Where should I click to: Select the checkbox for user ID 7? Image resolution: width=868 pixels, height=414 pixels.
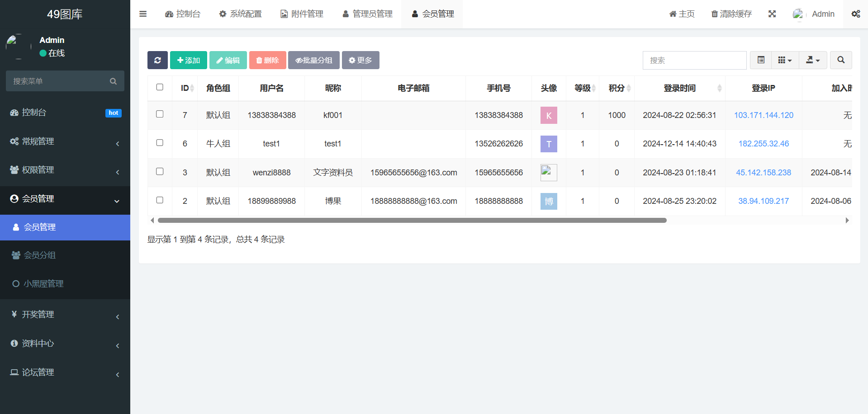coord(160,114)
